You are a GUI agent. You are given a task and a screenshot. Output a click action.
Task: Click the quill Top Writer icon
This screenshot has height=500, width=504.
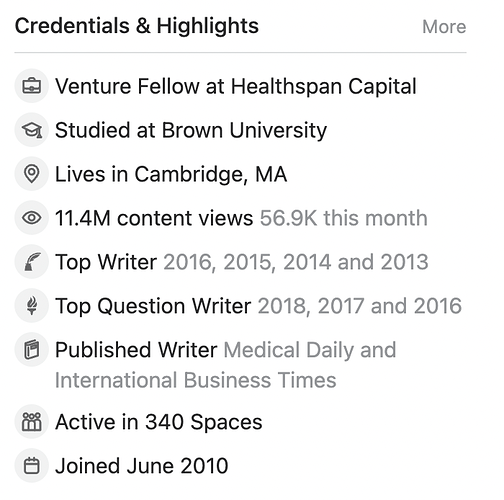[32, 262]
